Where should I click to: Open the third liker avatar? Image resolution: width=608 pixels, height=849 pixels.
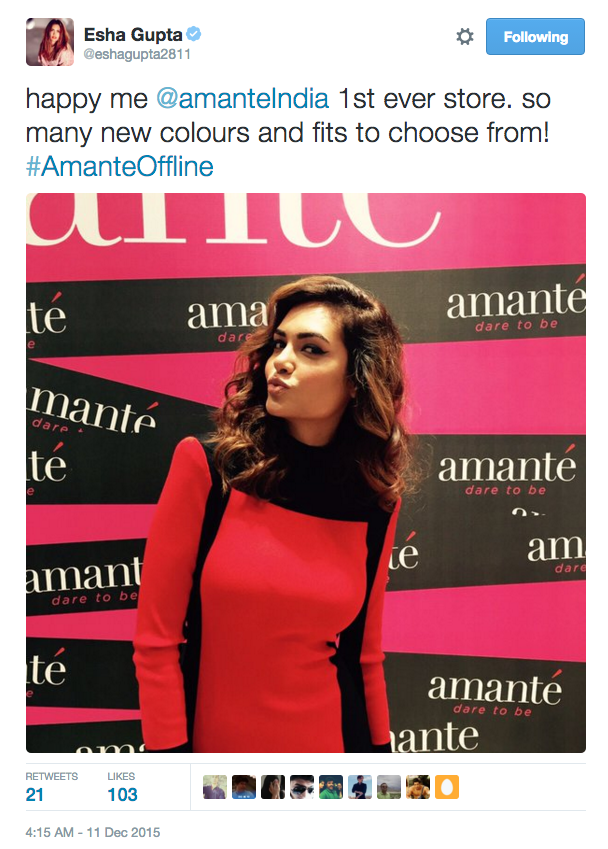(x=273, y=787)
